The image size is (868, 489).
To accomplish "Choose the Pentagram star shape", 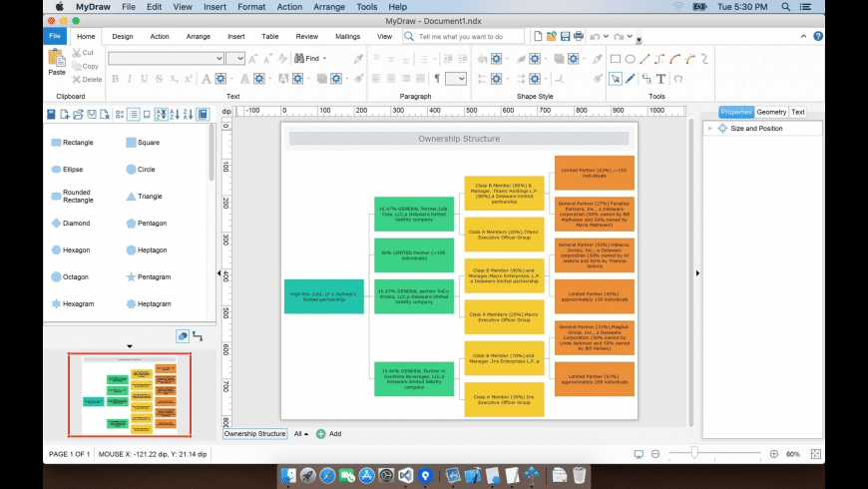I will click(x=153, y=276).
